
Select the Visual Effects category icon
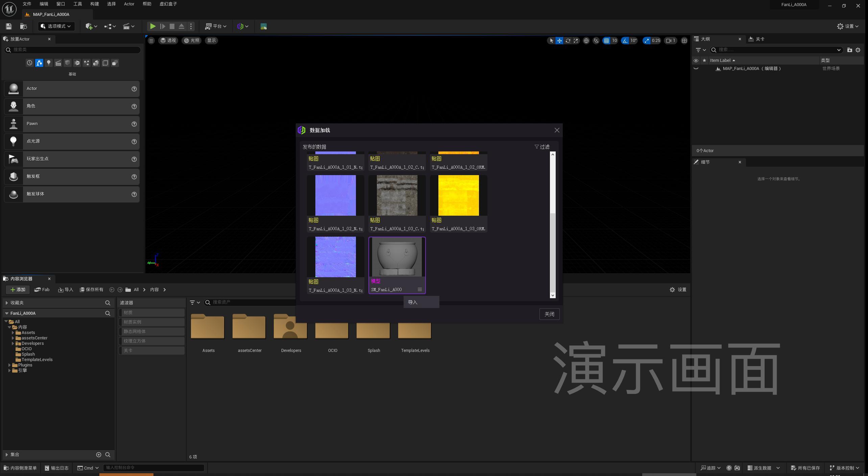[x=87, y=63]
